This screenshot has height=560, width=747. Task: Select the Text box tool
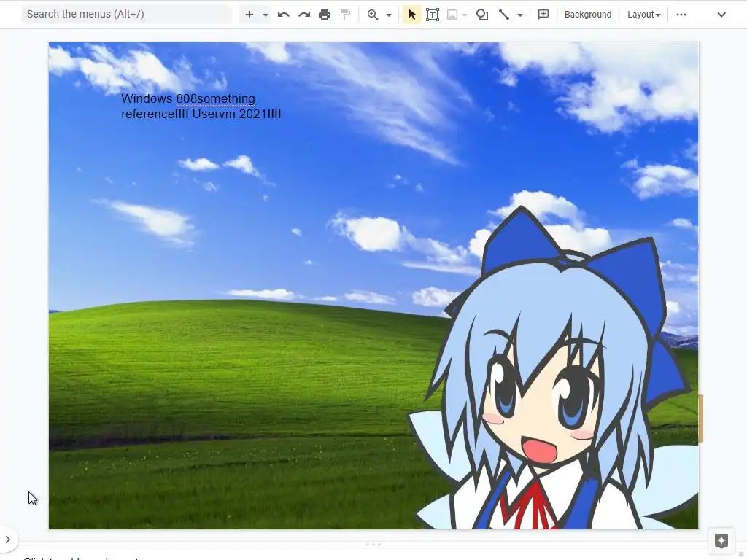[433, 15]
